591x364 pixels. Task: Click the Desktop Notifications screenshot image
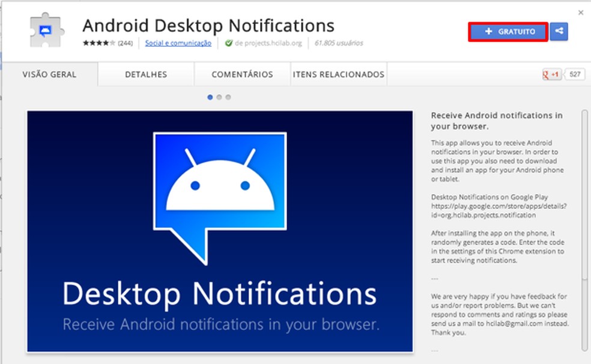(220, 231)
